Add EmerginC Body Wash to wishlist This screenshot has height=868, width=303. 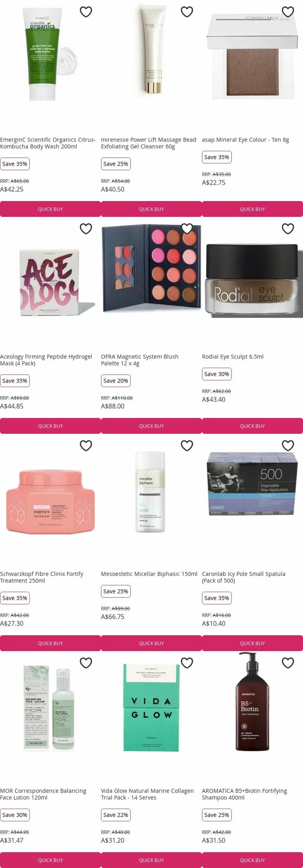pos(86,12)
